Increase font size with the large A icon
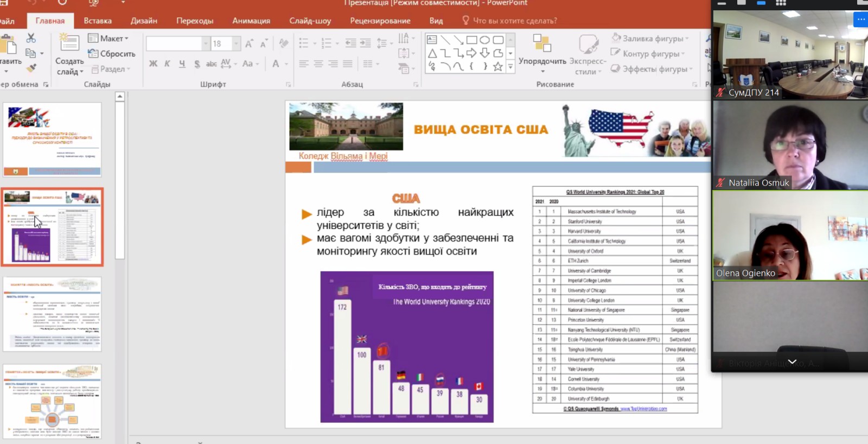 249,43
